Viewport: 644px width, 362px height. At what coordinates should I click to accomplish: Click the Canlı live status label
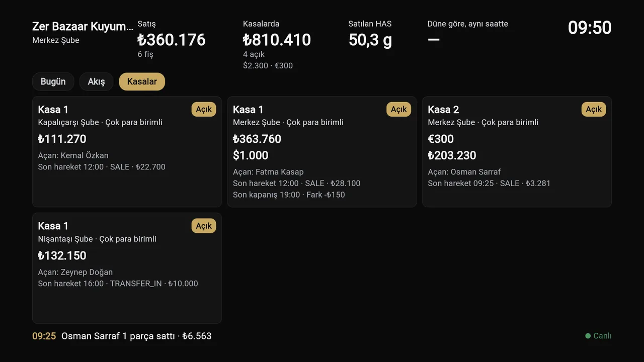(x=602, y=336)
